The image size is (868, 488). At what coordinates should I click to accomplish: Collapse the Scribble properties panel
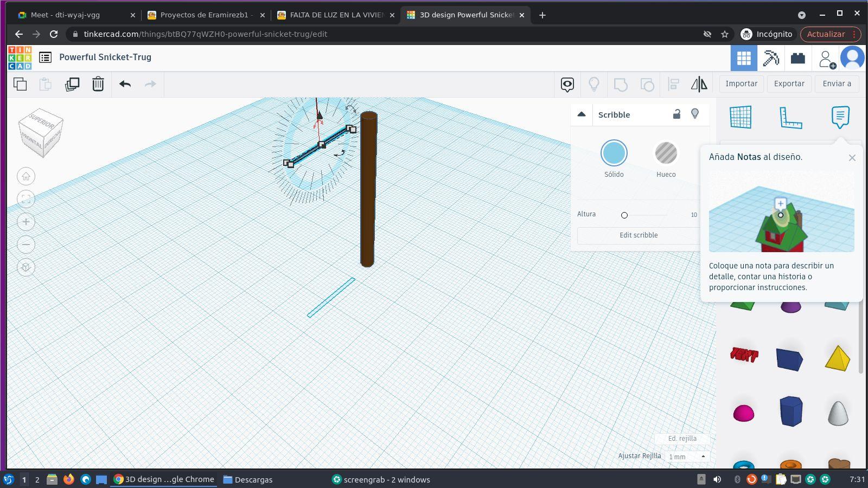pos(582,114)
